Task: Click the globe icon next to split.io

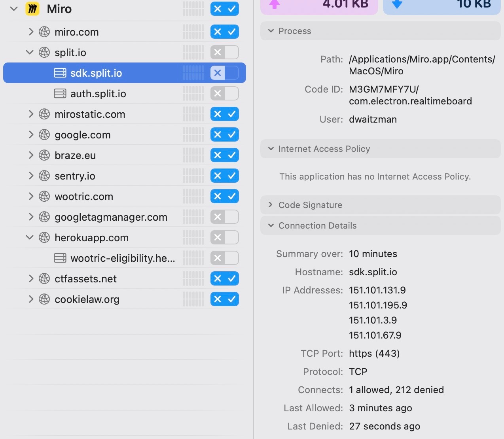Action: (x=44, y=52)
